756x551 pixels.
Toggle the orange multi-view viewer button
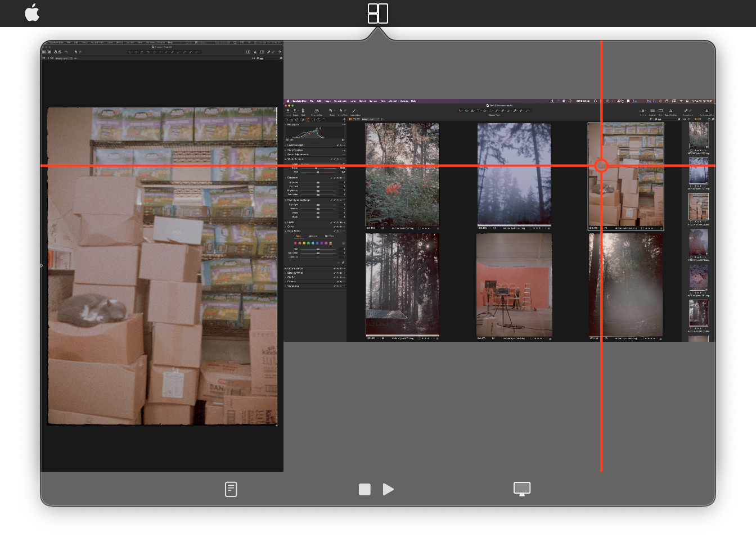pyautogui.click(x=350, y=119)
